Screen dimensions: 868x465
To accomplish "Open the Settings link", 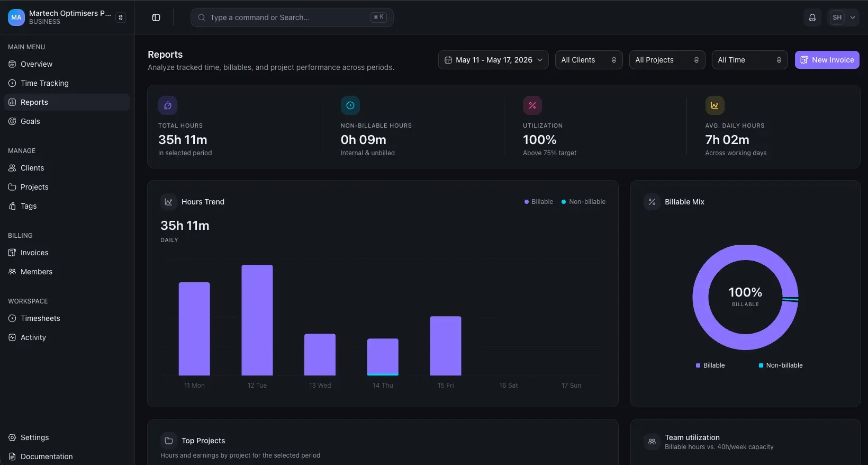I will 67,437.
